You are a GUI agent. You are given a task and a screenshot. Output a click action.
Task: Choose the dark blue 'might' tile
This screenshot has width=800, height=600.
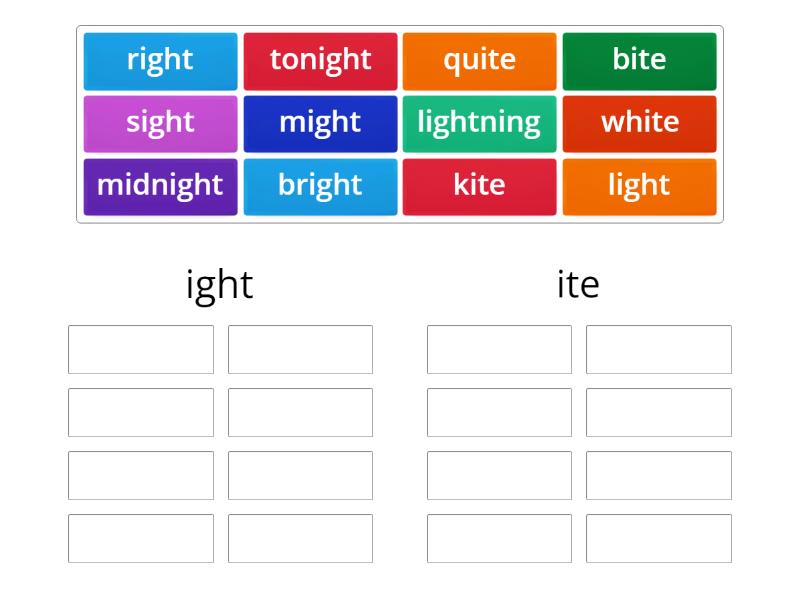[320, 124]
